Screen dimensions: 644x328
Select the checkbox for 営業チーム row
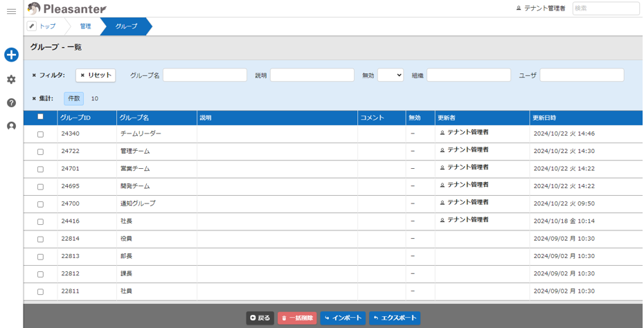point(40,170)
